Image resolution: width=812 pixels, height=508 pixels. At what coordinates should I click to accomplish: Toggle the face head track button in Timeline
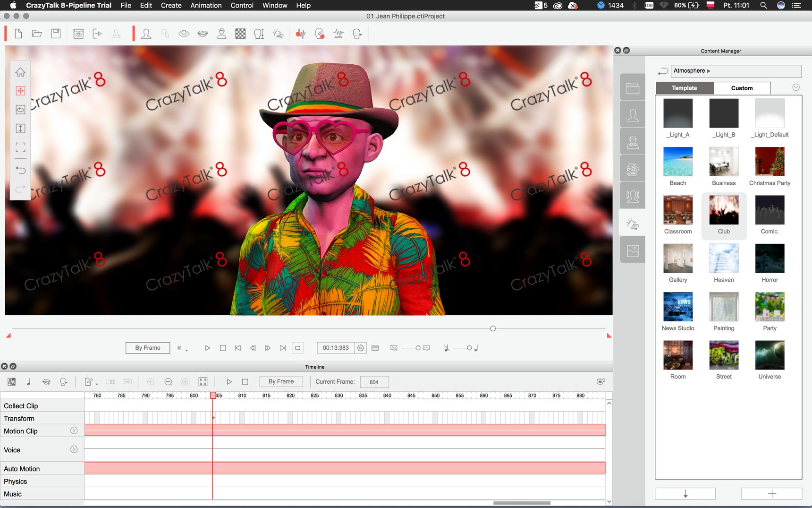(x=64, y=382)
